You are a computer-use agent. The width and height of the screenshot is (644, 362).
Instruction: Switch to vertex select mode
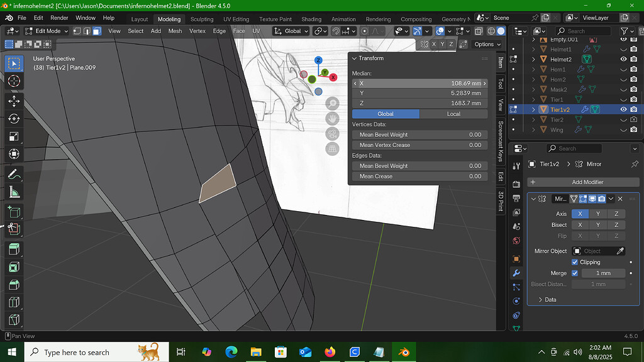point(77,31)
